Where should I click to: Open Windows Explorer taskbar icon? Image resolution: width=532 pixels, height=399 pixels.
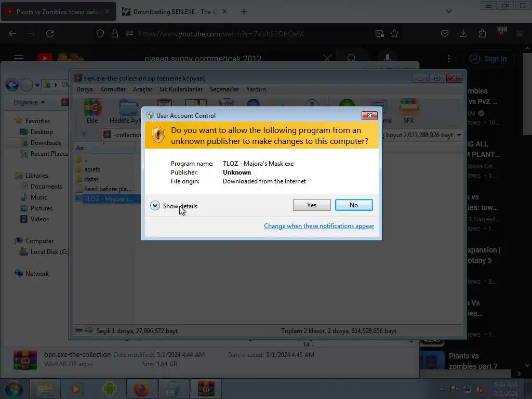pos(45,389)
